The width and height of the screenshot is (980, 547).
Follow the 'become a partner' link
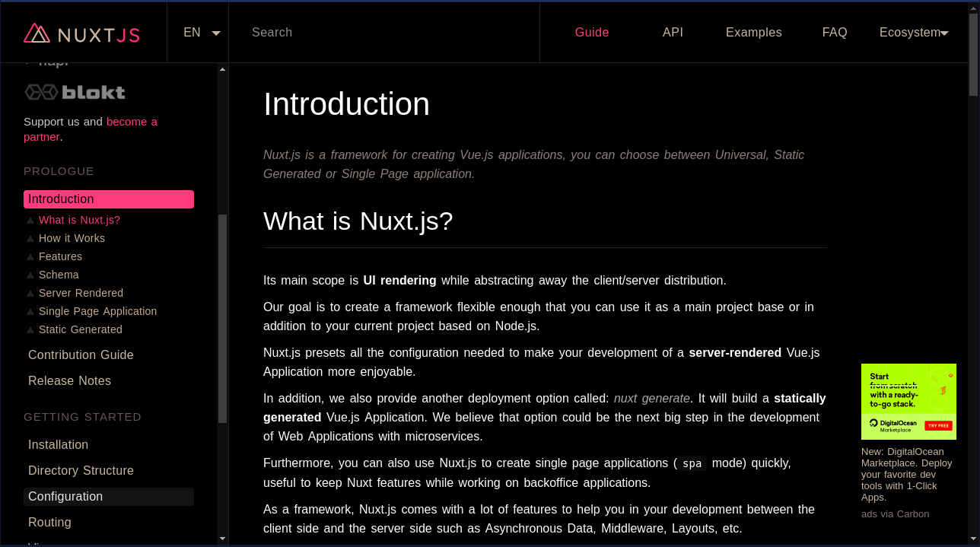click(91, 129)
